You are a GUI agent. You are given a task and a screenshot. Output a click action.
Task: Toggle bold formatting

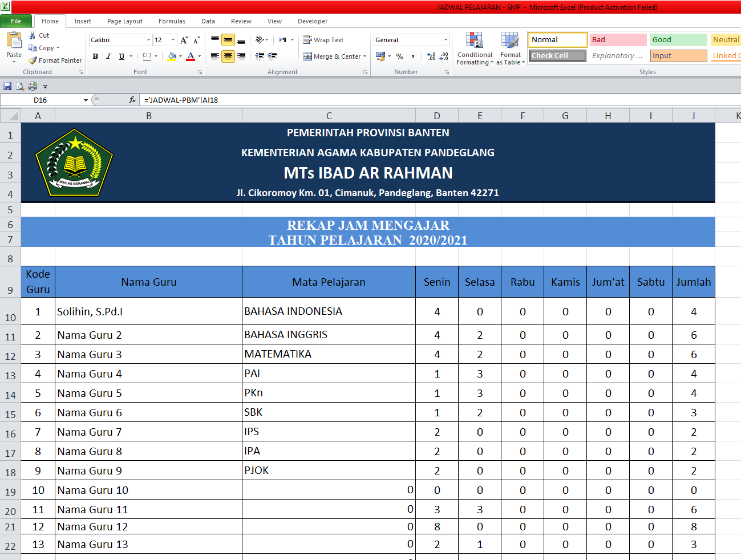point(95,56)
